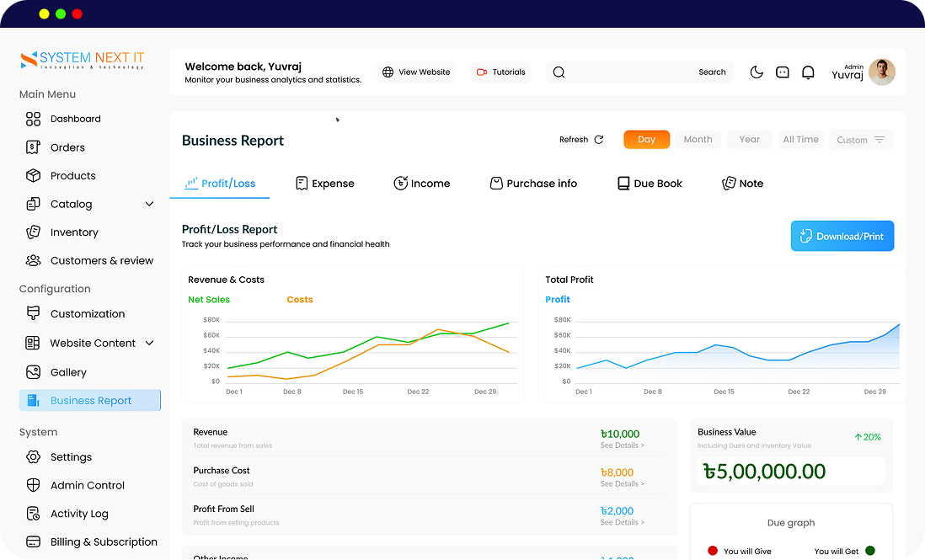Click the Tutorials video camera icon
925x560 pixels.
pos(481,72)
